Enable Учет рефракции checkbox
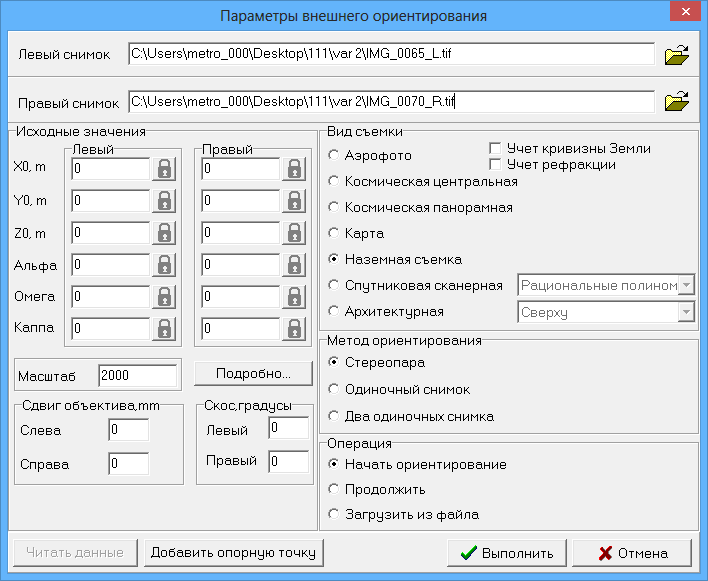This screenshot has width=708, height=581. [495, 164]
